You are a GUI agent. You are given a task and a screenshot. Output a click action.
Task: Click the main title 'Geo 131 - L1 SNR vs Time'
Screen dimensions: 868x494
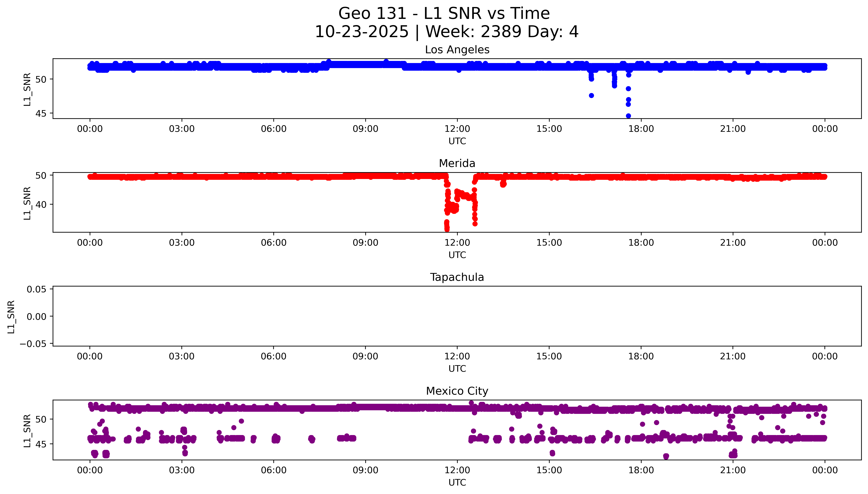click(444, 14)
